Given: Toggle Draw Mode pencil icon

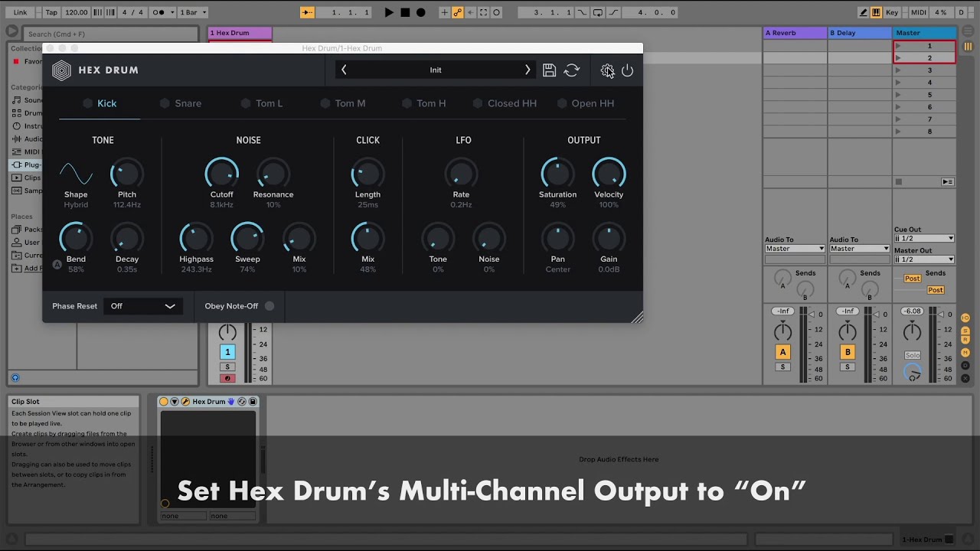Looking at the screenshot, I should tap(864, 12).
